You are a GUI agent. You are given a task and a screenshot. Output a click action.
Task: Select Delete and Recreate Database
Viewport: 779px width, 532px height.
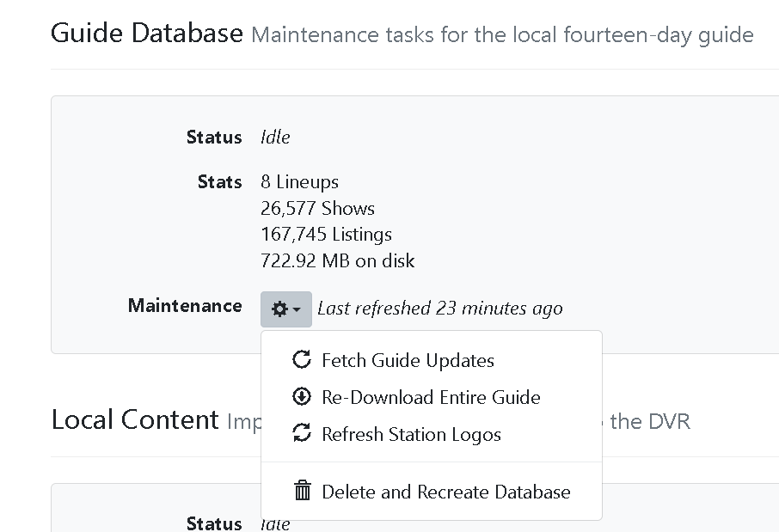click(445, 492)
